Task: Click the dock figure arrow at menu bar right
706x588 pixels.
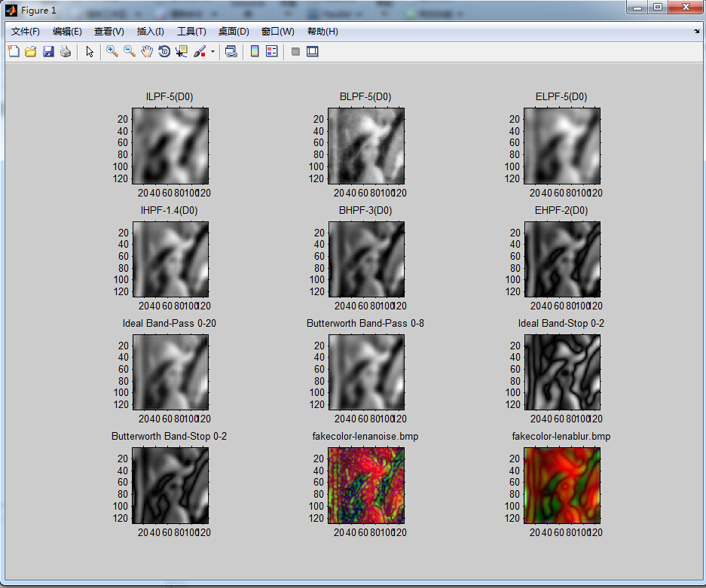Action: tap(696, 32)
